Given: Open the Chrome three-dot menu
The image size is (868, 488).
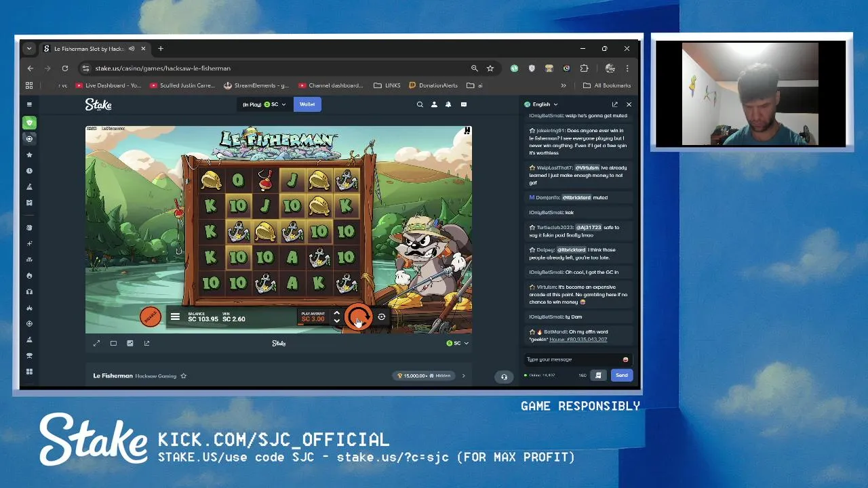Looking at the screenshot, I should (x=627, y=68).
